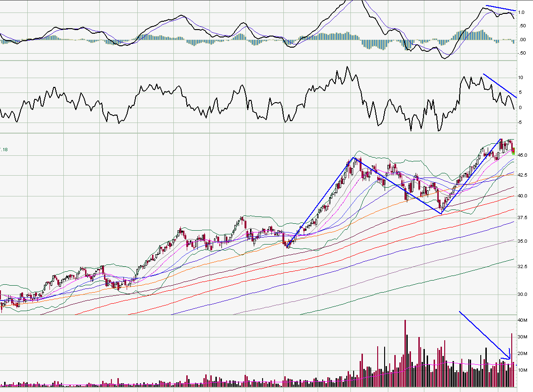The width and height of the screenshot is (533, 392).
Task: Click the tallest volume bar reaching 40M
Action: [x=405, y=354]
